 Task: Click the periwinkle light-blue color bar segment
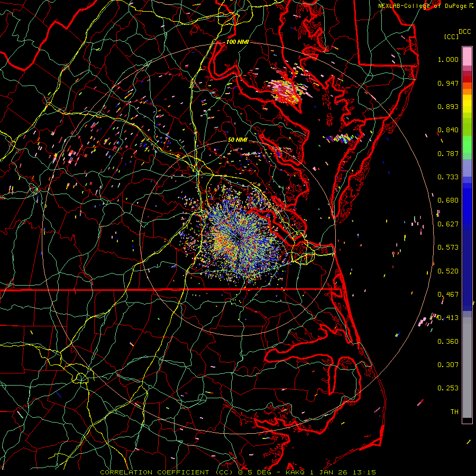[x=467, y=168]
